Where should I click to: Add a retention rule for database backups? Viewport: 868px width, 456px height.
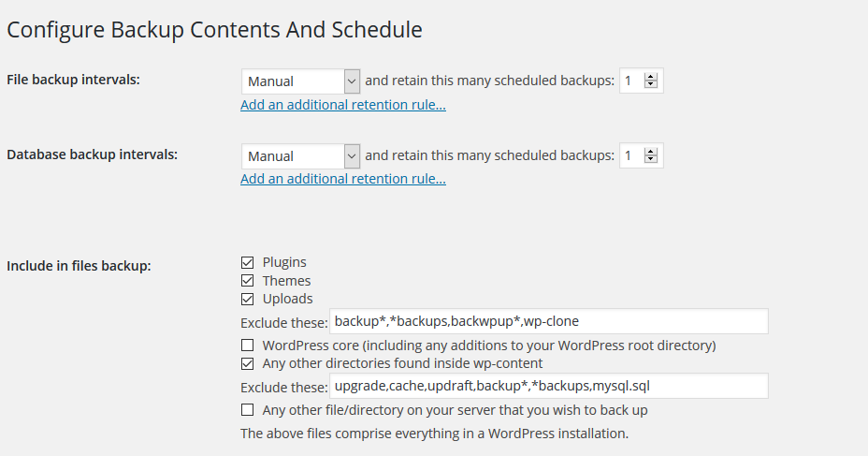click(x=343, y=179)
